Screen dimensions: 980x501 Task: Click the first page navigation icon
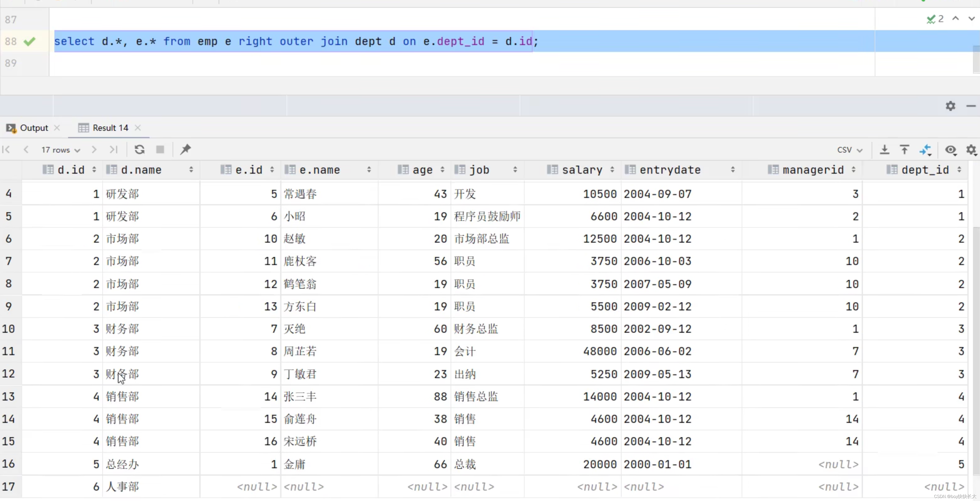[6, 149]
